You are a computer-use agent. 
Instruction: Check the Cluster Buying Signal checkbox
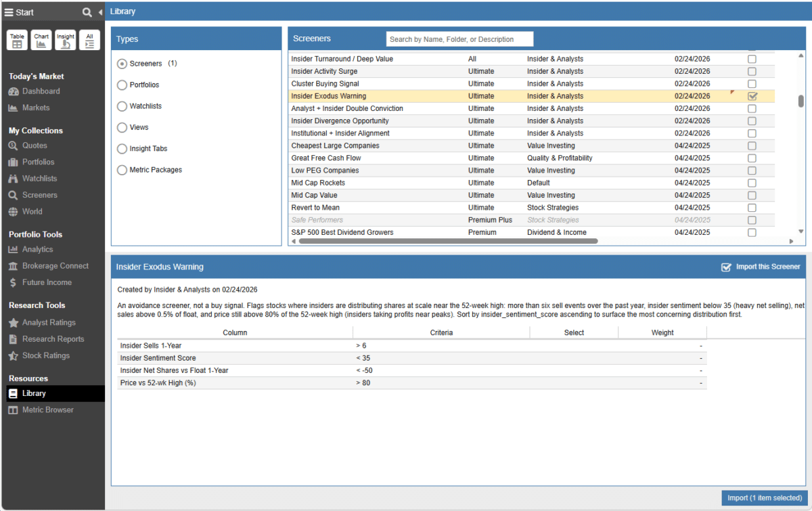752,84
